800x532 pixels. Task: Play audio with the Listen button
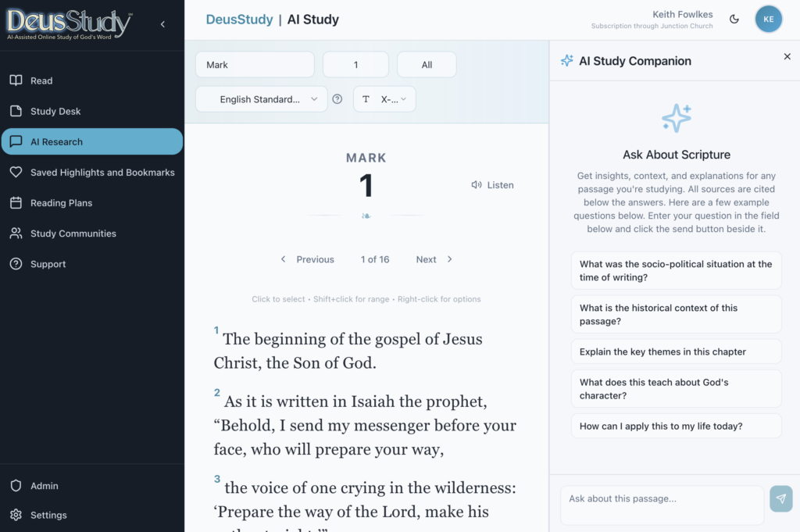point(492,185)
